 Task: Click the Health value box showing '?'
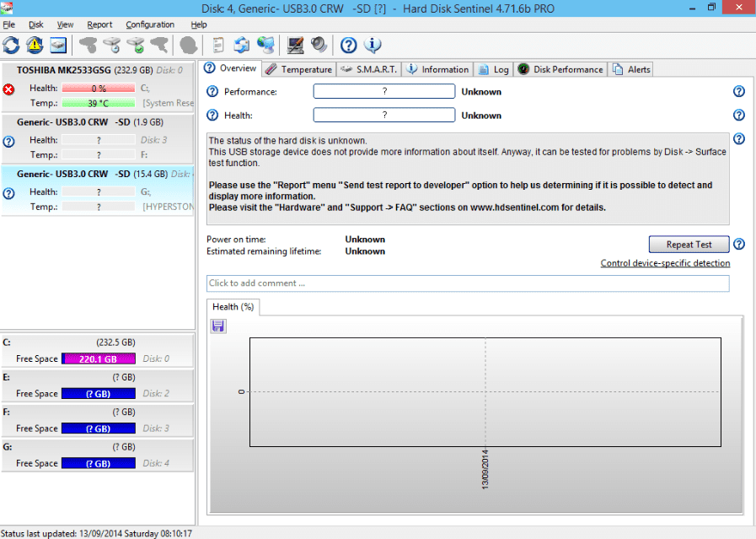pos(384,115)
